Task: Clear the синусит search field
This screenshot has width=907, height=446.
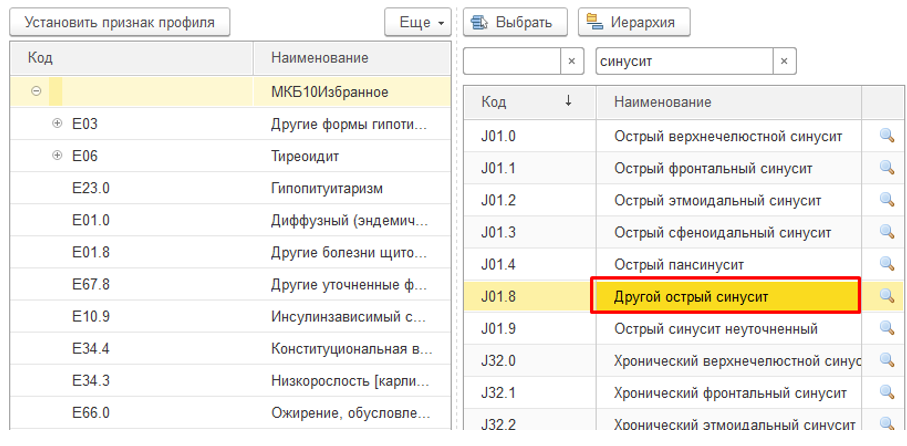Action: [x=785, y=61]
